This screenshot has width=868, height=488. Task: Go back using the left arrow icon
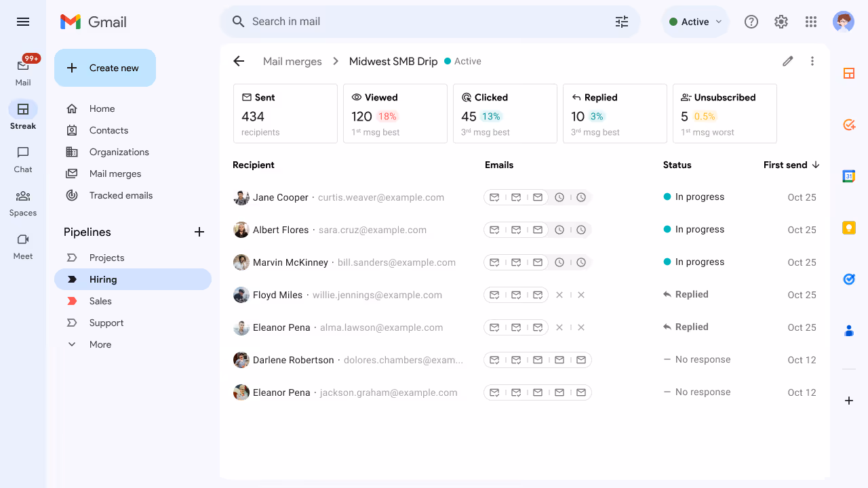(x=239, y=61)
